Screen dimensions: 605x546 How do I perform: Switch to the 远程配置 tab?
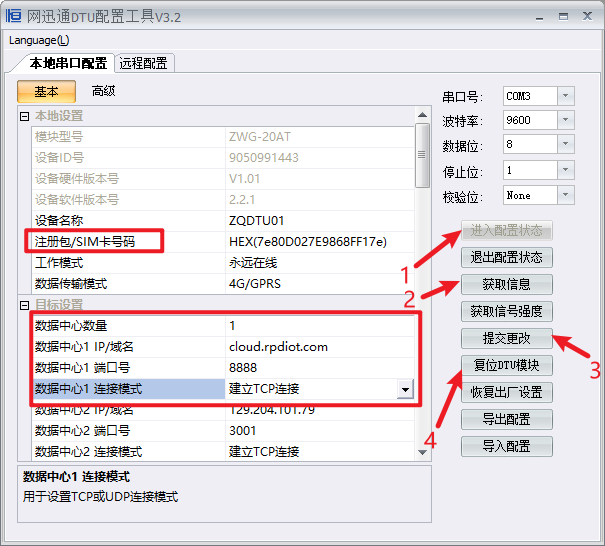click(145, 63)
